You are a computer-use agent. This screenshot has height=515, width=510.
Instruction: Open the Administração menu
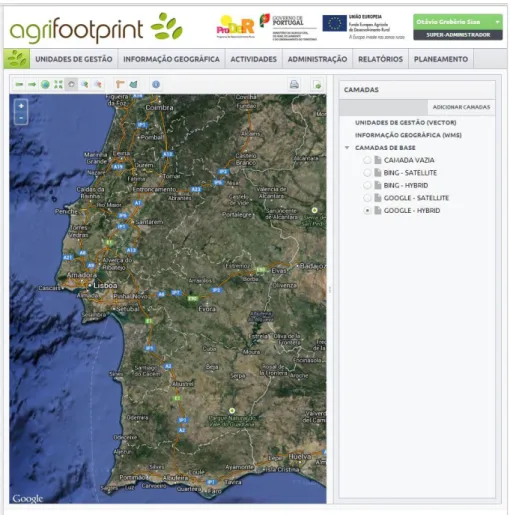point(317,59)
